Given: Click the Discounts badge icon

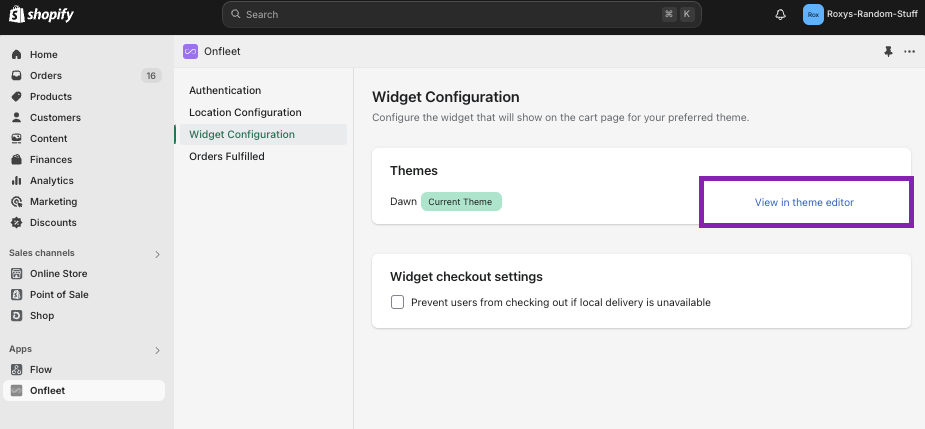Looking at the screenshot, I should 17,222.
